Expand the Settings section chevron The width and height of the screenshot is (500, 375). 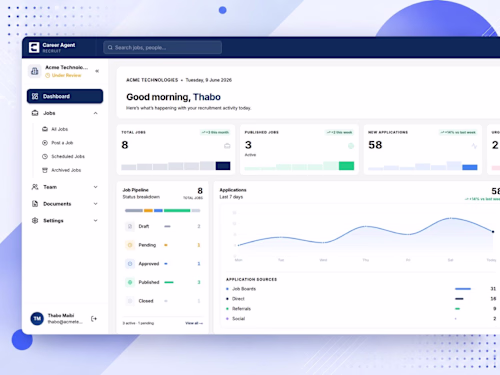pos(96,220)
